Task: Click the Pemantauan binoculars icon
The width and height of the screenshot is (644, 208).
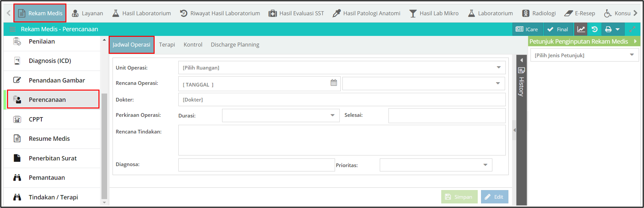Action: [17, 178]
